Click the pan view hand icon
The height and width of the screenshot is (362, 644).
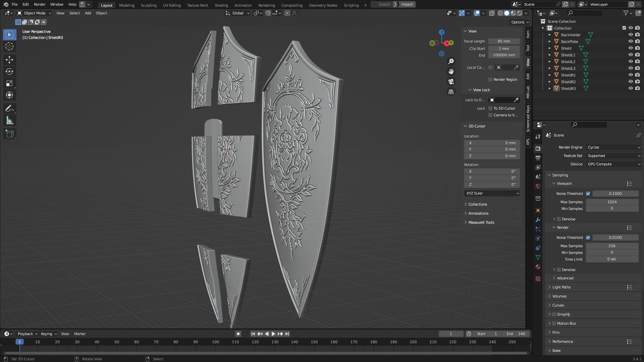(x=451, y=71)
